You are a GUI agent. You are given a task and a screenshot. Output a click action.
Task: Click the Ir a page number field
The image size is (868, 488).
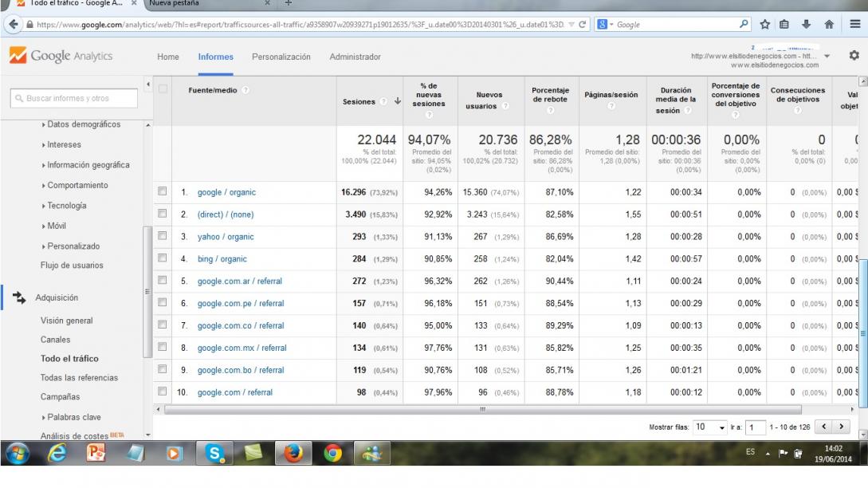coord(756,427)
